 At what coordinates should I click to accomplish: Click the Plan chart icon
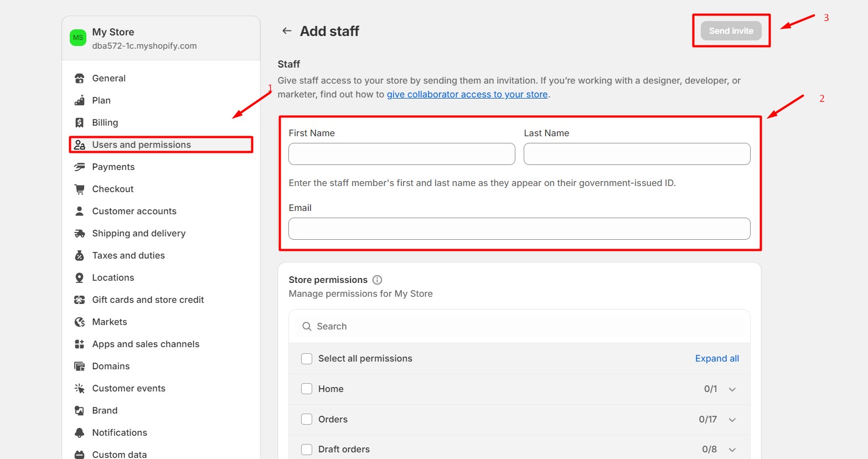[x=79, y=100]
